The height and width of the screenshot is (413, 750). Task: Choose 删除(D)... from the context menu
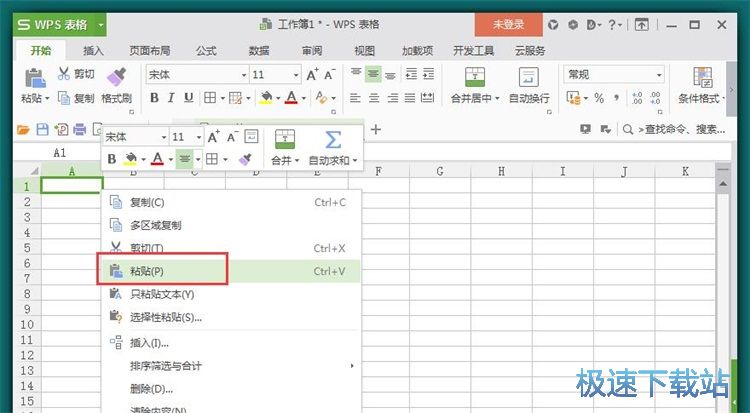232,389
